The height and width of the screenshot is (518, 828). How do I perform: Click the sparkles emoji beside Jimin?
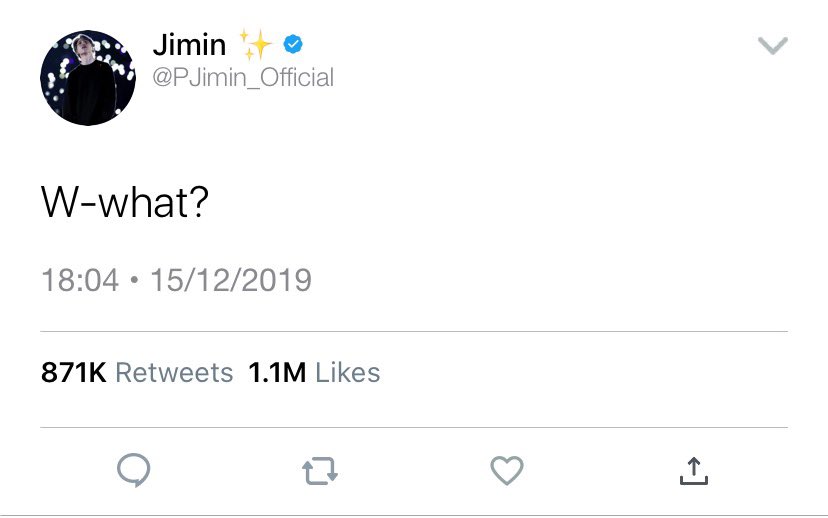255,45
